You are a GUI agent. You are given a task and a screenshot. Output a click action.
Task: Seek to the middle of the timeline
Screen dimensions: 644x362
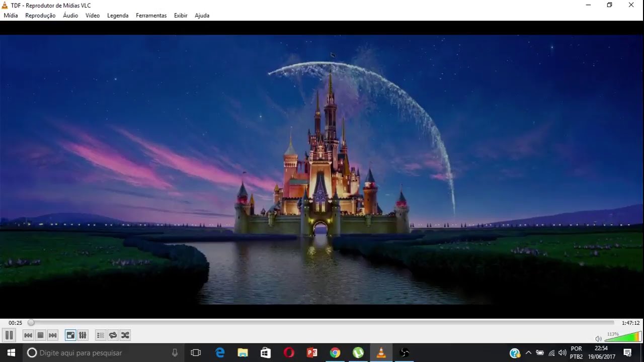(322, 323)
